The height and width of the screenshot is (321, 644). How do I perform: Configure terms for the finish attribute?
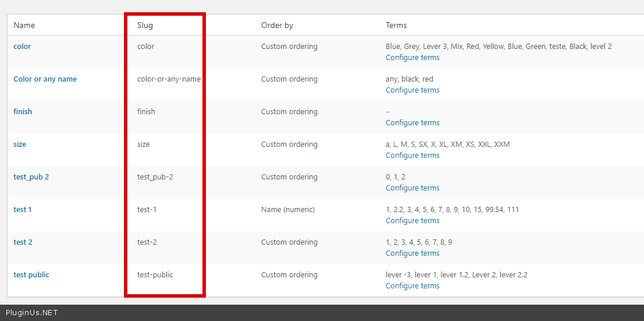(x=412, y=123)
